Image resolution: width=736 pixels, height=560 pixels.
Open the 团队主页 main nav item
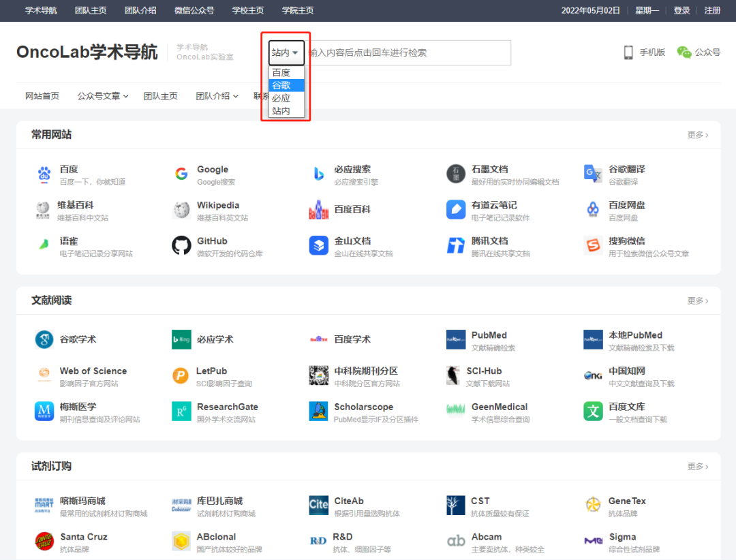(x=161, y=96)
